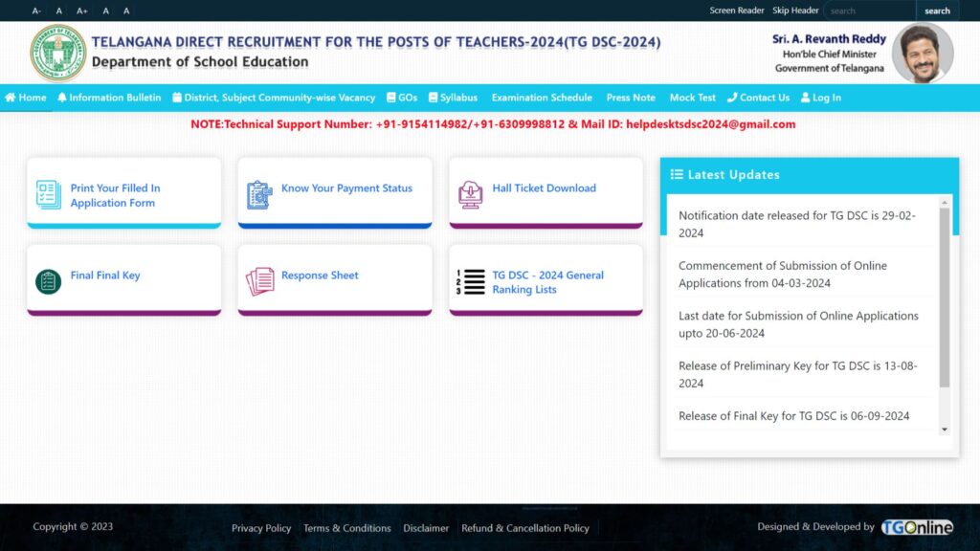The width and height of the screenshot is (980, 551).
Task: Click the book icon beside GOs
Action: pyautogui.click(x=391, y=98)
